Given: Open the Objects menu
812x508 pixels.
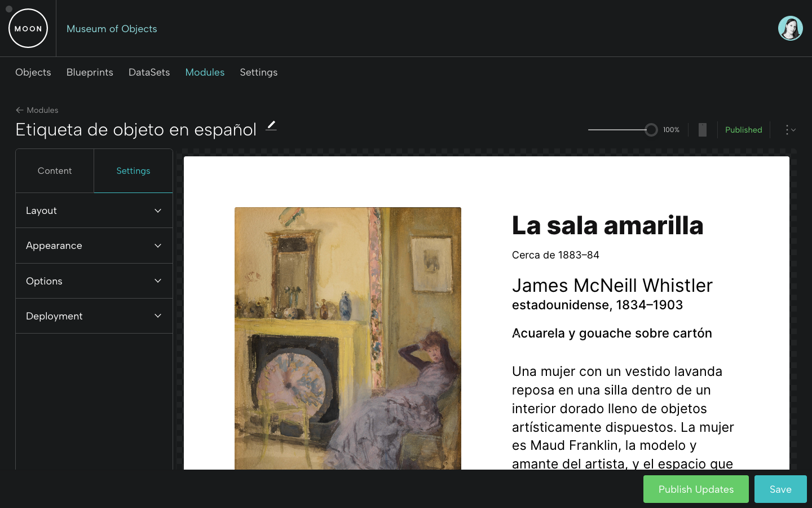Looking at the screenshot, I should click(33, 72).
